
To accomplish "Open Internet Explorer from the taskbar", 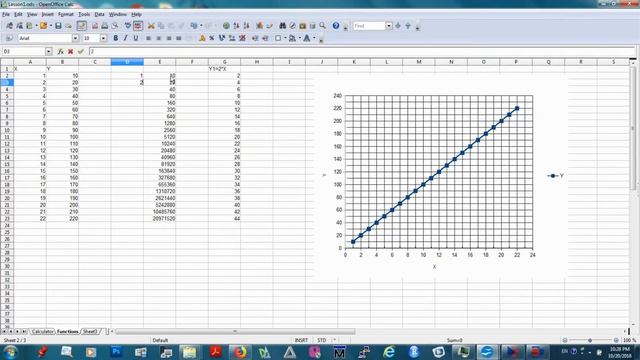I will 389,351.
